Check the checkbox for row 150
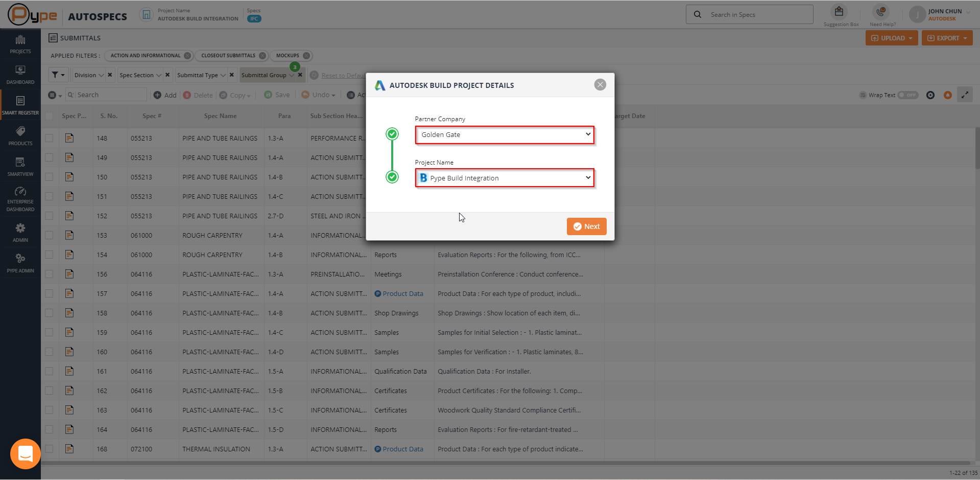980x480 pixels. click(49, 177)
